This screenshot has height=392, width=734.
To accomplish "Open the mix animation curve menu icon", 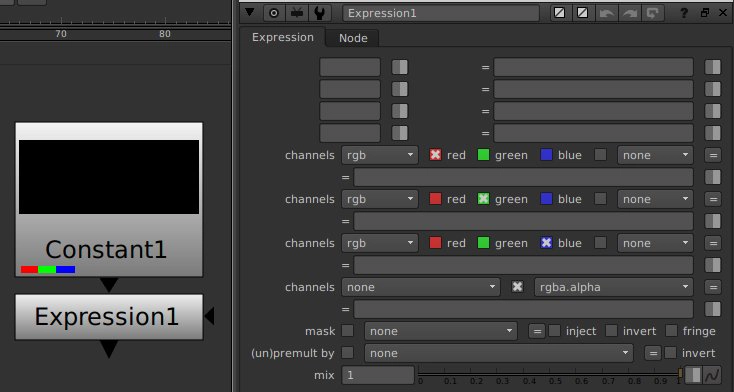I will click(712, 375).
